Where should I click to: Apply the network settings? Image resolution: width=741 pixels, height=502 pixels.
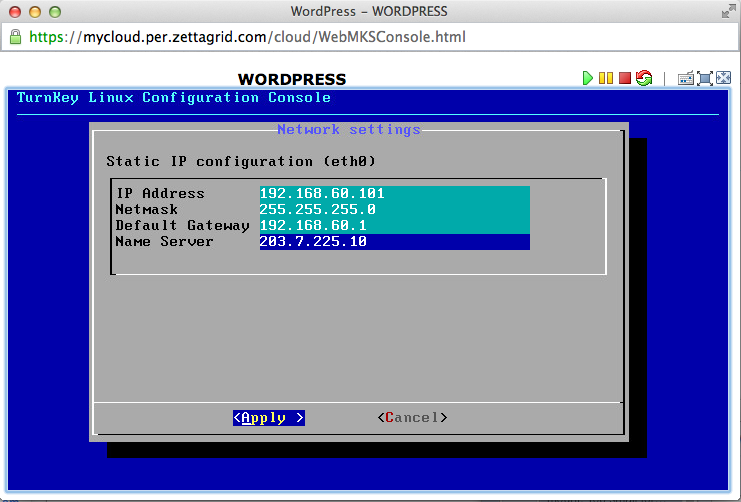pyautogui.click(x=268, y=418)
